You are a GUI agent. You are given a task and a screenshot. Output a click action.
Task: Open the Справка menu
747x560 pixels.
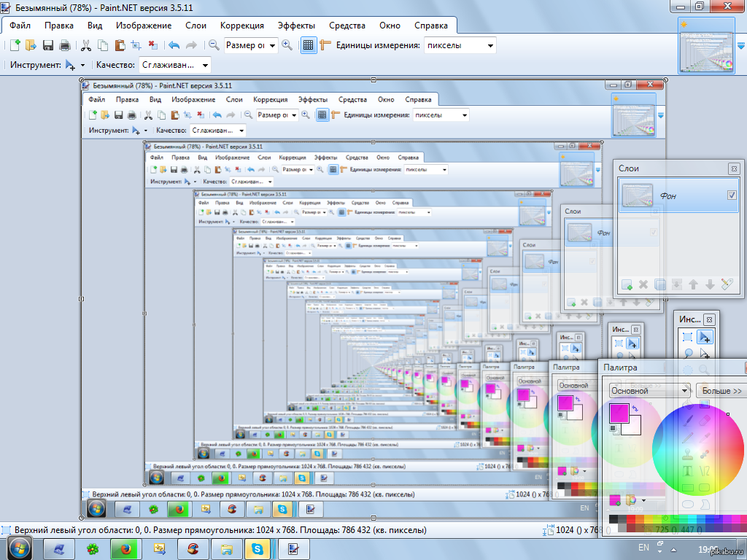[431, 26]
